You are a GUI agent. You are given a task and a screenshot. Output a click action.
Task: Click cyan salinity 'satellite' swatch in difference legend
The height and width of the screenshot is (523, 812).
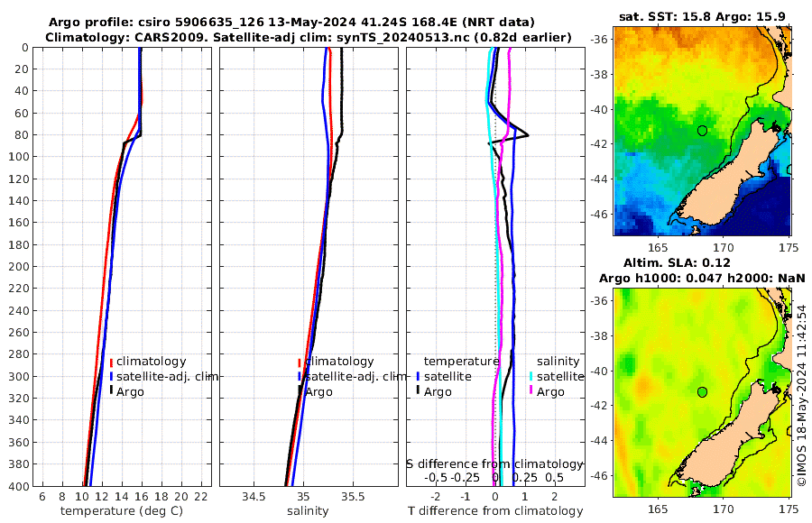click(x=531, y=377)
